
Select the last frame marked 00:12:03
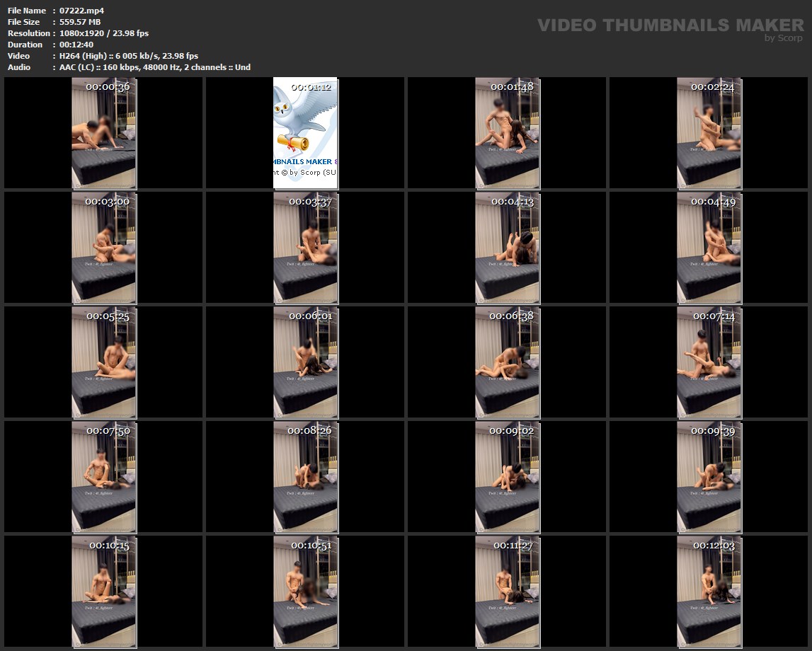(709, 592)
